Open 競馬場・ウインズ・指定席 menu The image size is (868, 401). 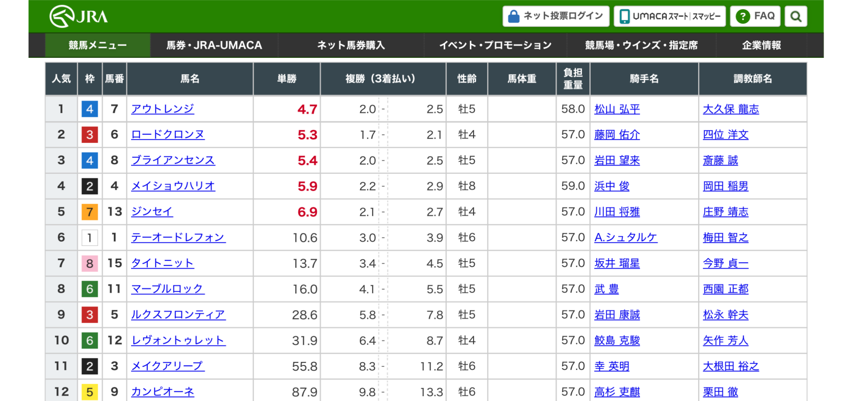(x=641, y=45)
